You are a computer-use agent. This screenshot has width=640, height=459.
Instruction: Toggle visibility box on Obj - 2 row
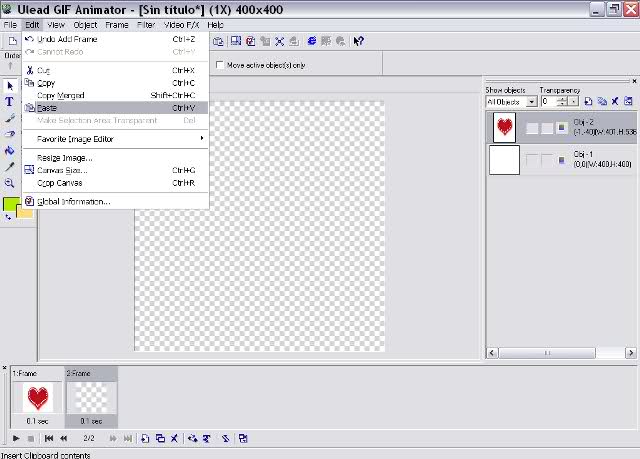[x=532, y=128]
